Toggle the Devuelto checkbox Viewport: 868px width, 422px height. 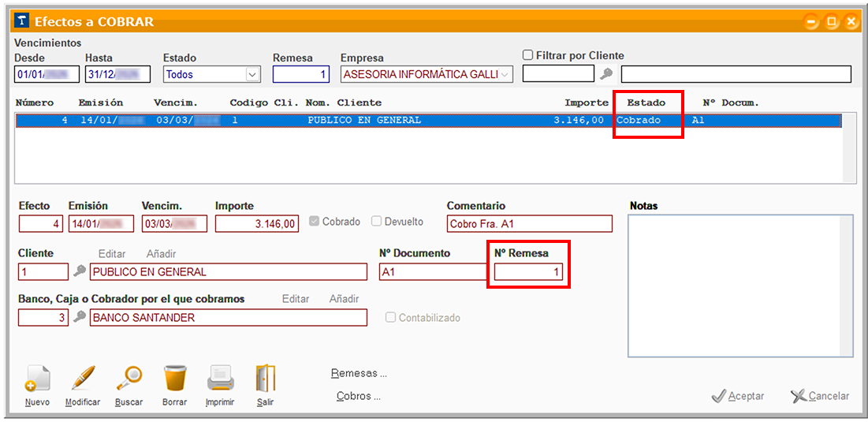377,222
